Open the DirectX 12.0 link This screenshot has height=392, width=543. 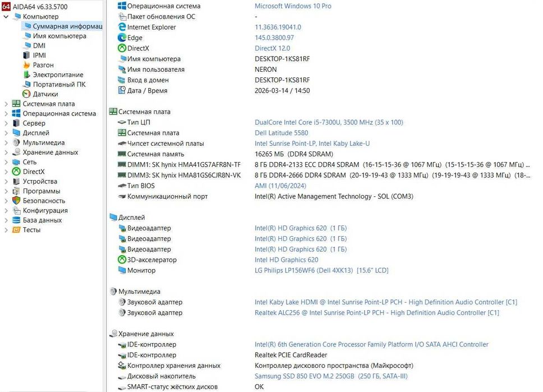point(272,48)
